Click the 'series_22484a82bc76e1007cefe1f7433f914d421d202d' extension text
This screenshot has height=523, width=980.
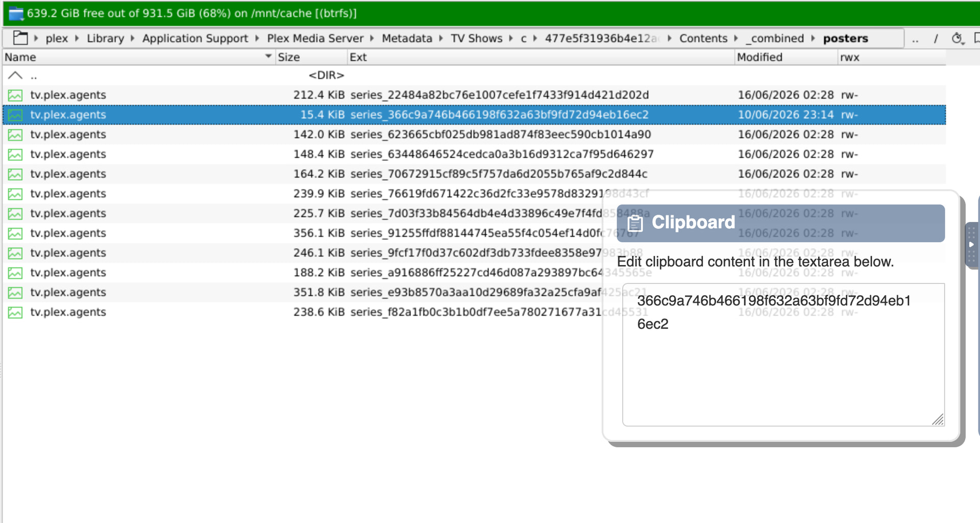[x=499, y=96]
